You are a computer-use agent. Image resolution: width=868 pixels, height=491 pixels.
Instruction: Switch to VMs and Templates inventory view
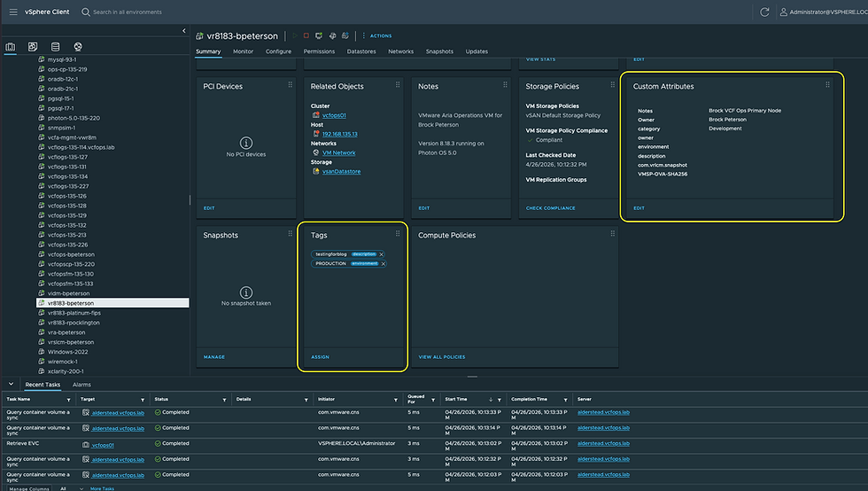click(x=33, y=46)
